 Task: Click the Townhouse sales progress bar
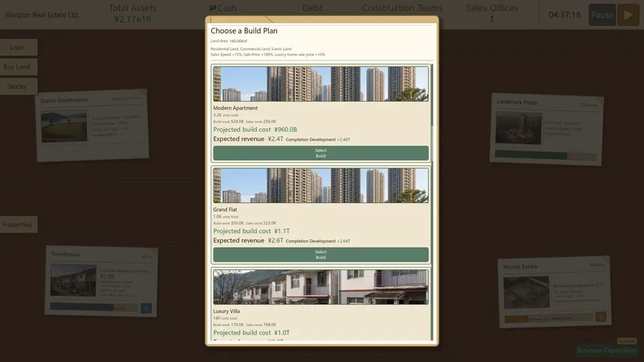tap(94, 307)
